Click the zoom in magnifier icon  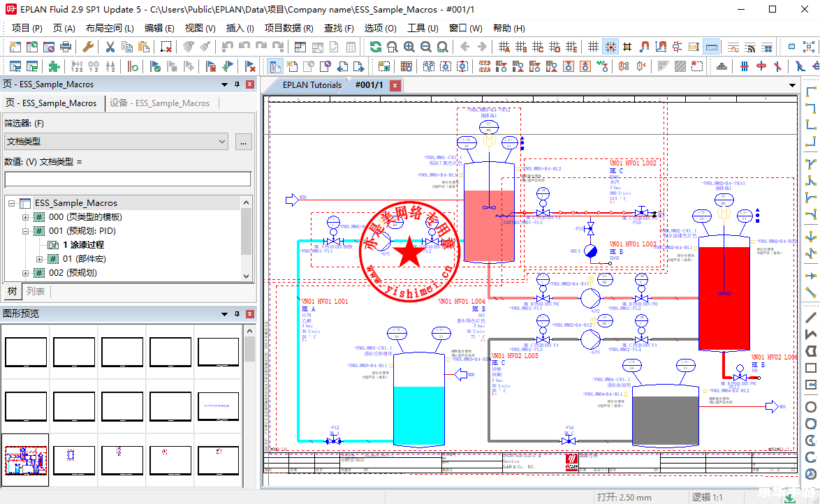coord(409,47)
